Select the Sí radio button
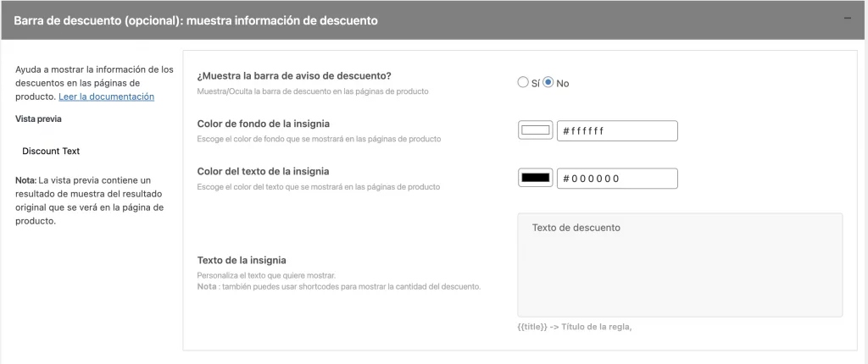The width and height of the screenshot is (868, 364). [x=523, y=82]
